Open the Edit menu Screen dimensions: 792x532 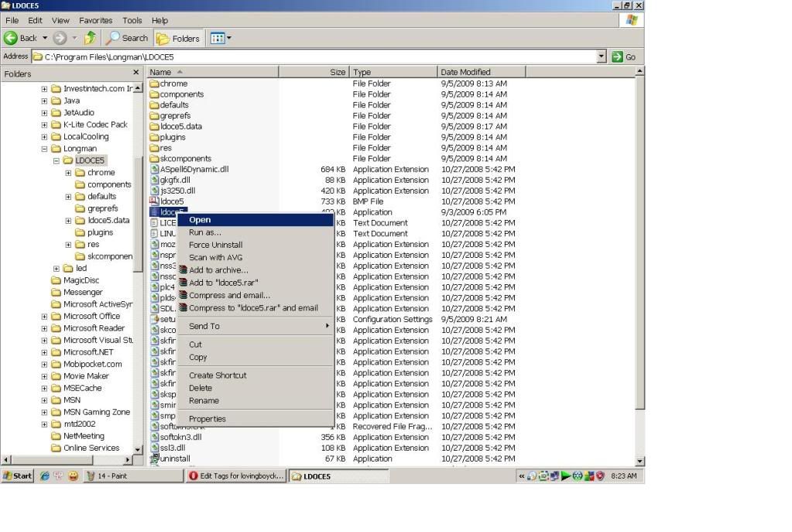pyautogui.click(x=35, y=20)
